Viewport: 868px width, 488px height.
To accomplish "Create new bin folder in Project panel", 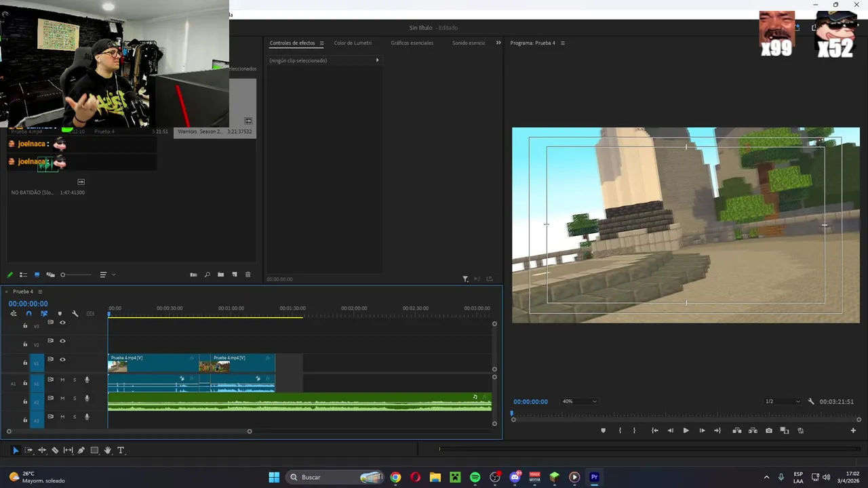I will (220, 274).
